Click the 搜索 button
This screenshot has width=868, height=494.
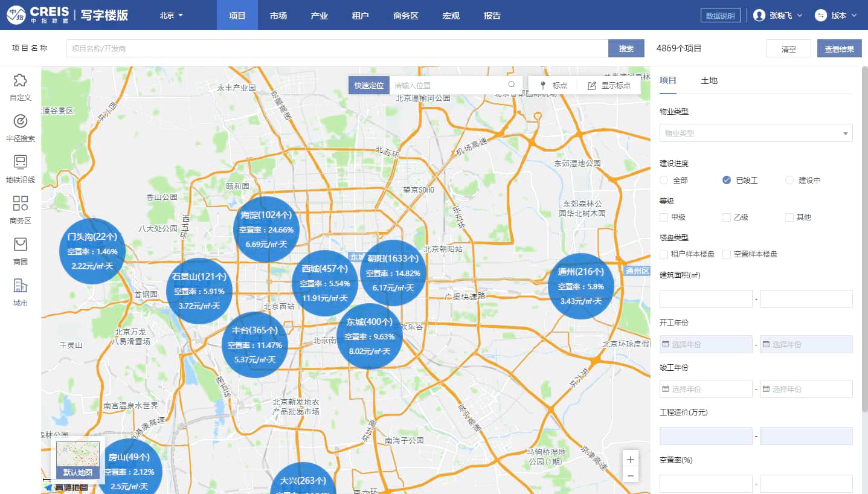[626, 48]
